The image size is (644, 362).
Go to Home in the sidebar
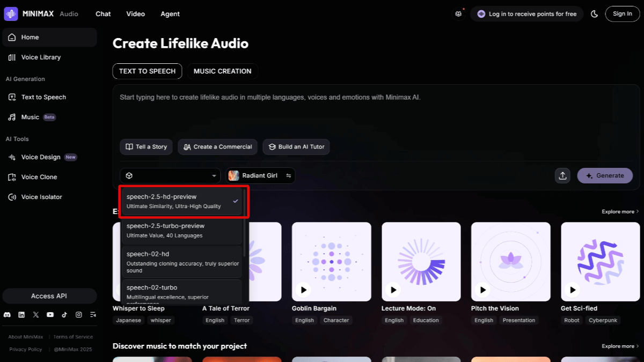49,38
